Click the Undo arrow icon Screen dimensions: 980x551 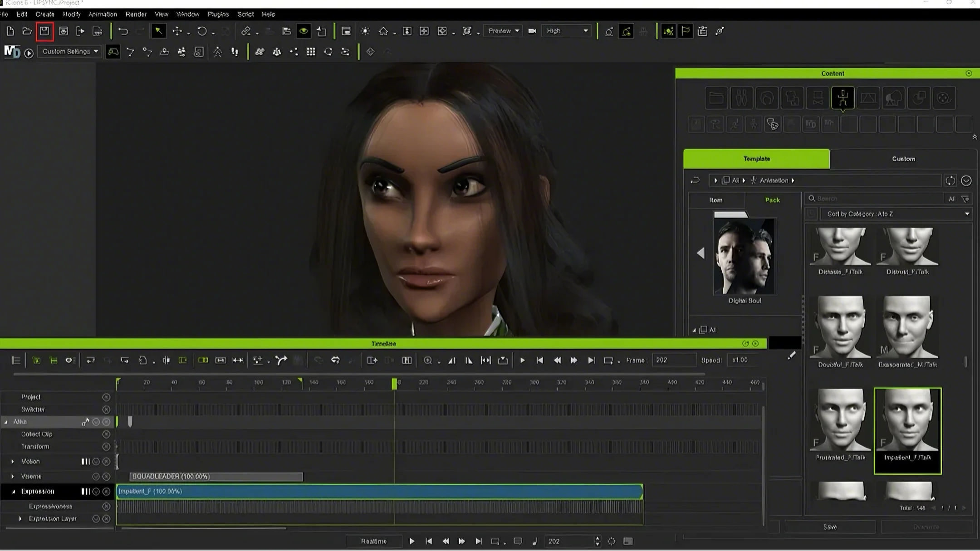click(x=123, y=31)
